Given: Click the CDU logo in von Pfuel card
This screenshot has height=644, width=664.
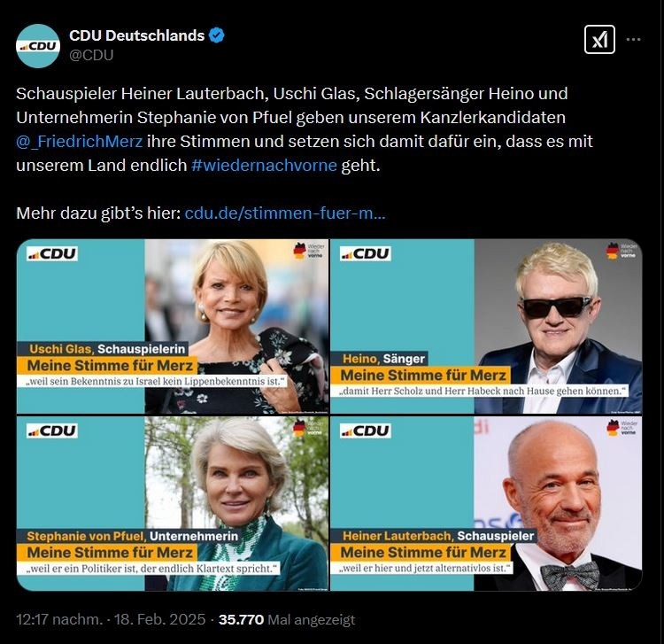Looking at the screenshot, I should pyautogui.click(x=52, y=431).
